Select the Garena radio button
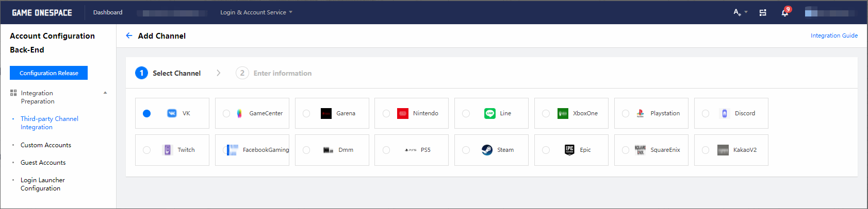Image resolution: width=868 pixels, height=209 pixels. click(x=306, y=113)
